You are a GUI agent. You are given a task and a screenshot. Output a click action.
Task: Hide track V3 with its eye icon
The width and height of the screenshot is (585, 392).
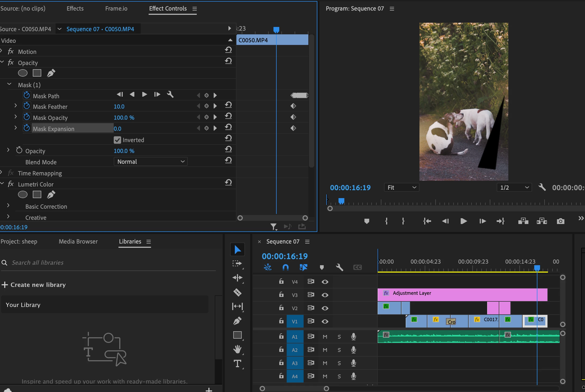325,295
